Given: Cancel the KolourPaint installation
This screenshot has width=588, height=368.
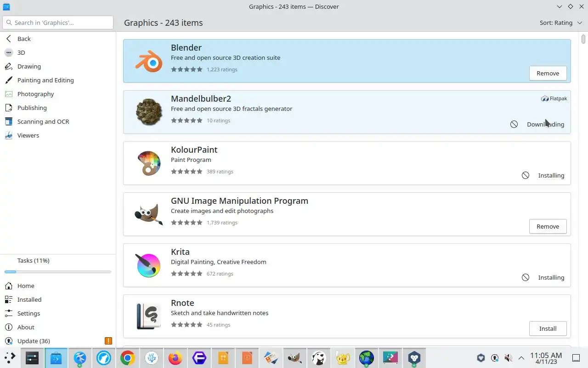Looking at the screenshot, I should (526, 175).
